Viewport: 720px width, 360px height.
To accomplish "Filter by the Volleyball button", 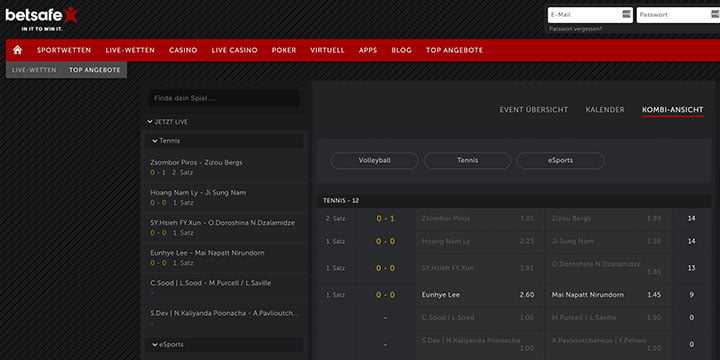I will coord(374,161).
